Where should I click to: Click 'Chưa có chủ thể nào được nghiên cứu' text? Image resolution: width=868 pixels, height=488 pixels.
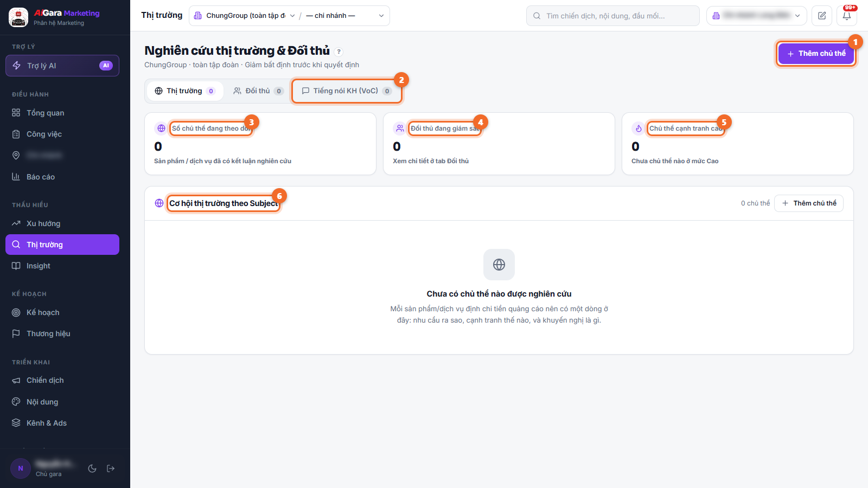click(499, 294)
